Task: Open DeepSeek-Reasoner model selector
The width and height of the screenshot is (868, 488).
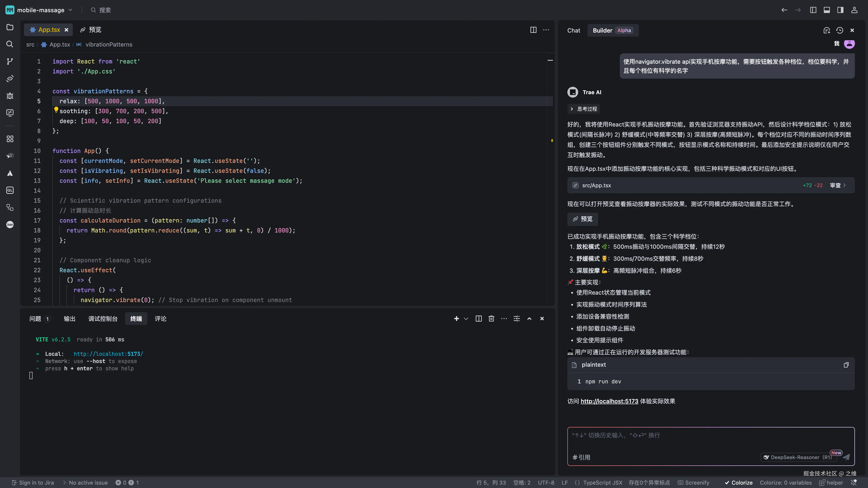Action: [x=797, y=457]
